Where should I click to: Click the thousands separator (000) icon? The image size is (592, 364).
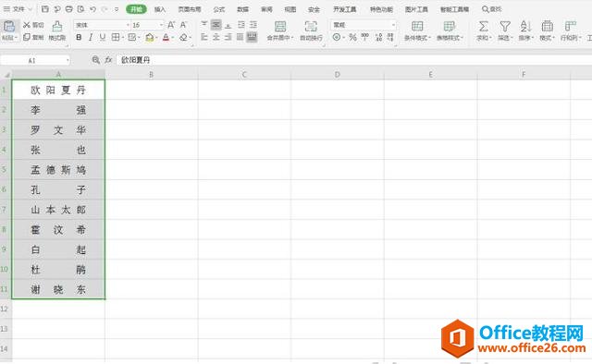(364, 37)
